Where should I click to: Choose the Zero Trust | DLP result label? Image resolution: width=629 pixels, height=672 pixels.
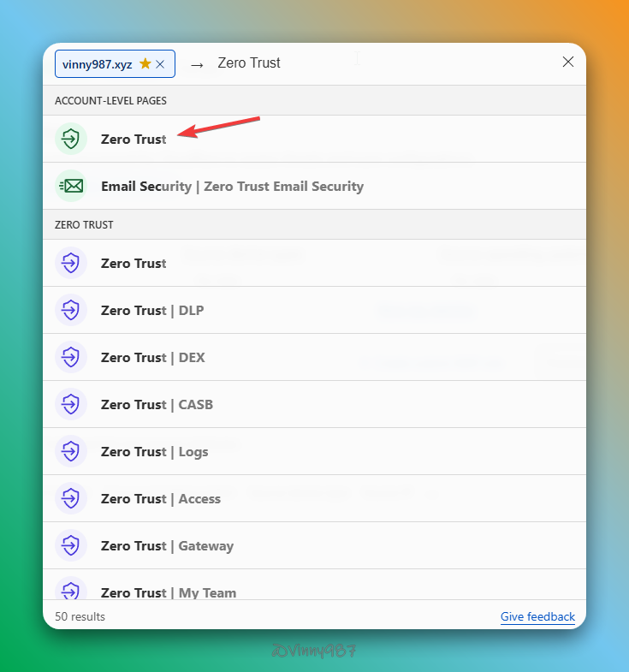click(152, 310)
